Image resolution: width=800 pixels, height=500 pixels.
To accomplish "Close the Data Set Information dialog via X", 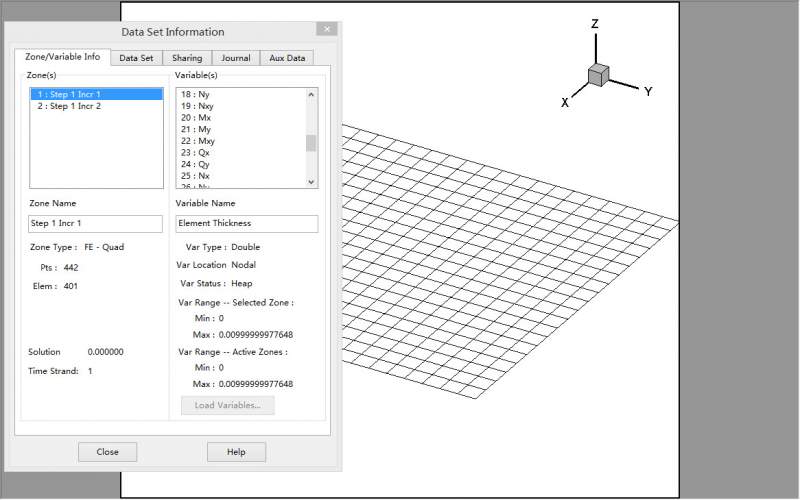I will coord(327,29).
